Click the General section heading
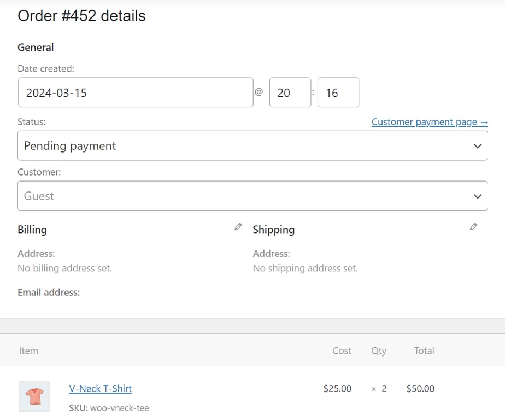Screen dimensions: 505x420 (x=36, y=48)
